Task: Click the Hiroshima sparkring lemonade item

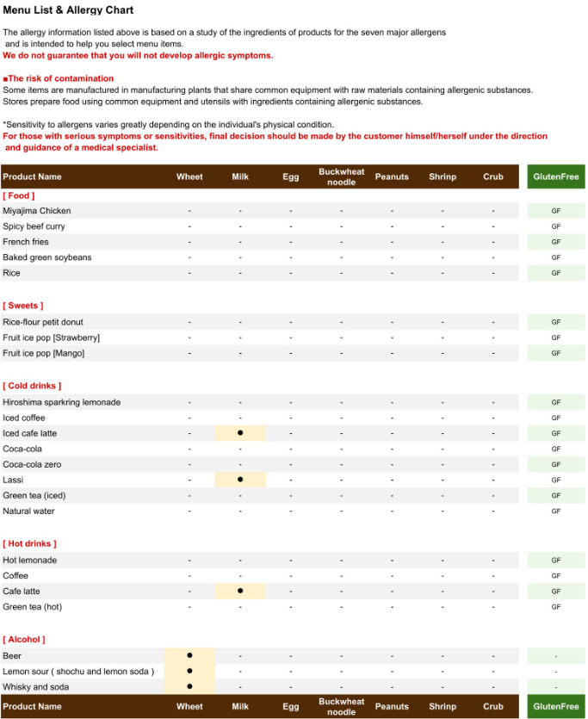Action: pyautogui.click(x=61, y=402)
